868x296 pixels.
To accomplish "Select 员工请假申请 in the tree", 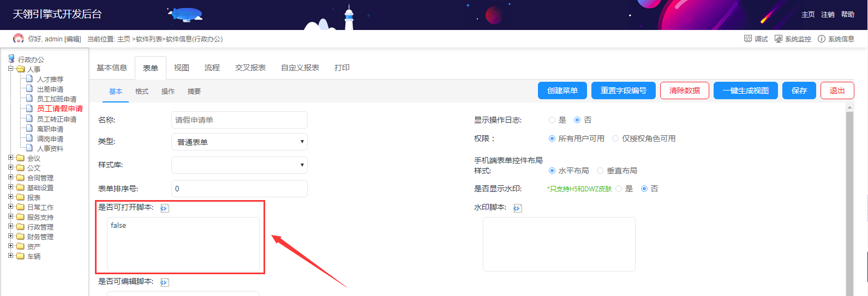I will click(60, 108).
